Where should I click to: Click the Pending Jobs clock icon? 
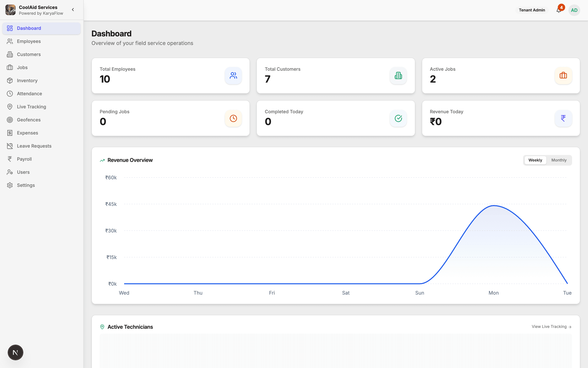point(233,118)
